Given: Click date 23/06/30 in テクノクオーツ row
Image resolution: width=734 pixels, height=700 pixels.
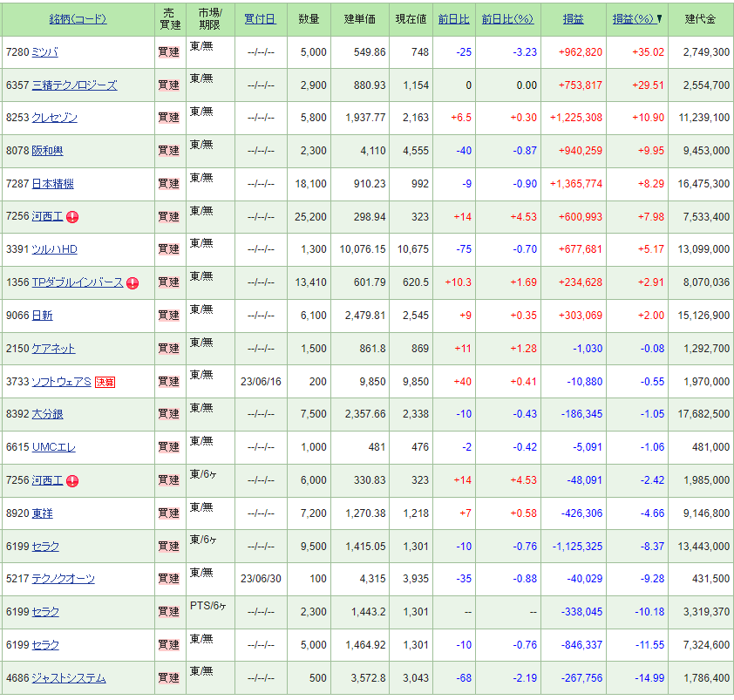Looking at the screenshot, I should point(261,579).
